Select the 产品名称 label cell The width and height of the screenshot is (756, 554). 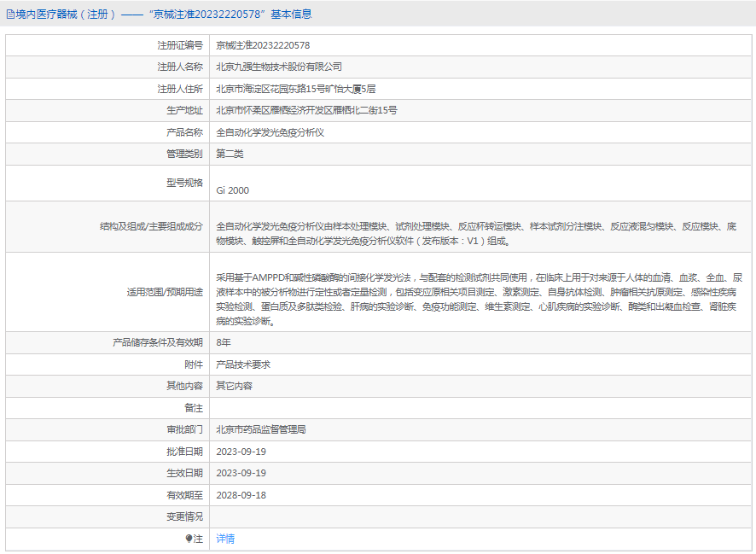point(108,132)
